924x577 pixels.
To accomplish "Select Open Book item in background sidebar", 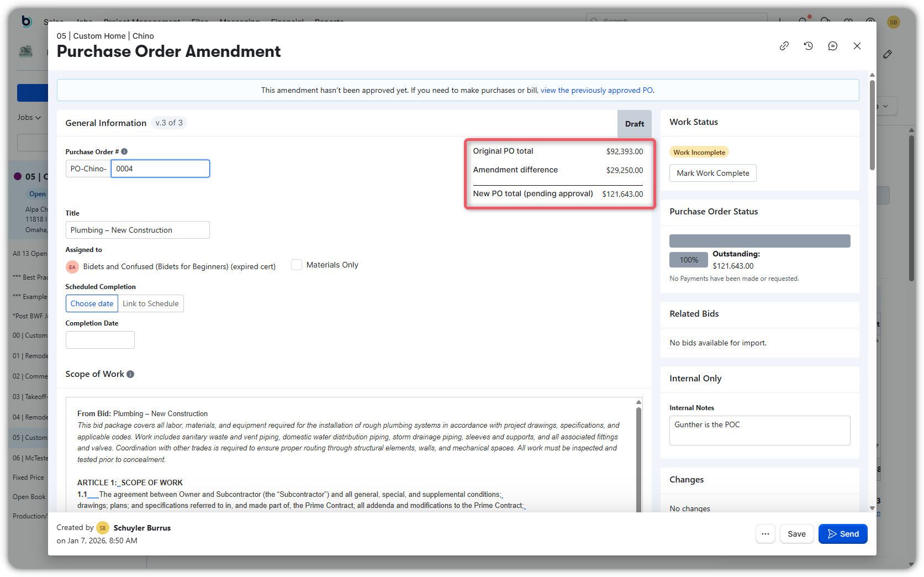I will click(x=29, y=497).
